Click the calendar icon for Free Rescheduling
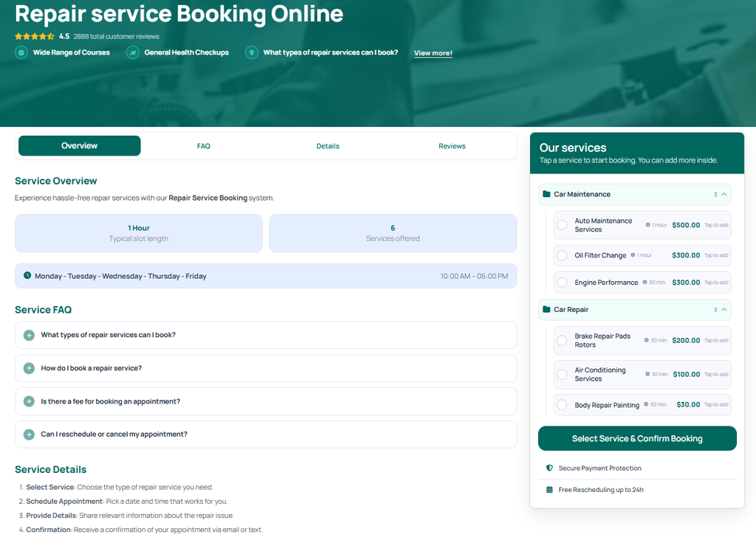Screen dimensions: 756x540 549,489
